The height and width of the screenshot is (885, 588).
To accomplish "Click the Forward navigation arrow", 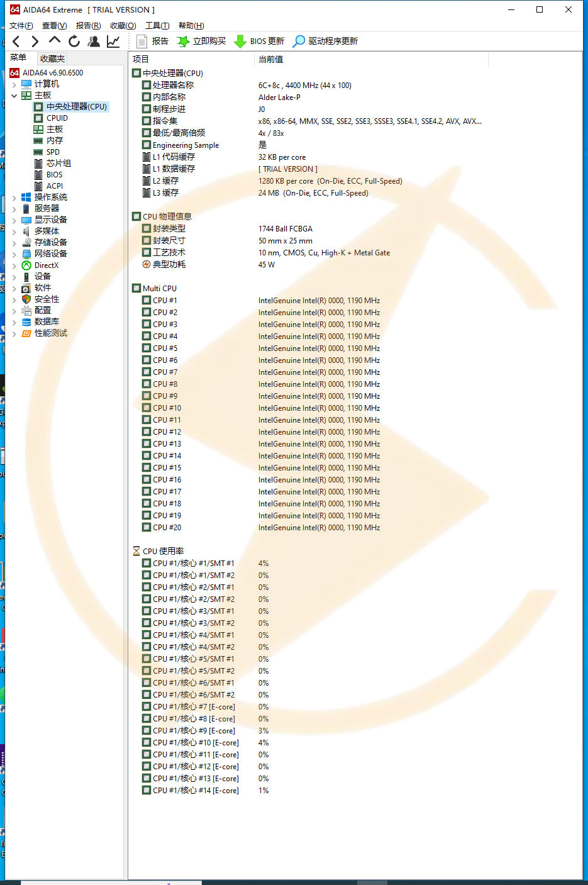I will [35, 42].
